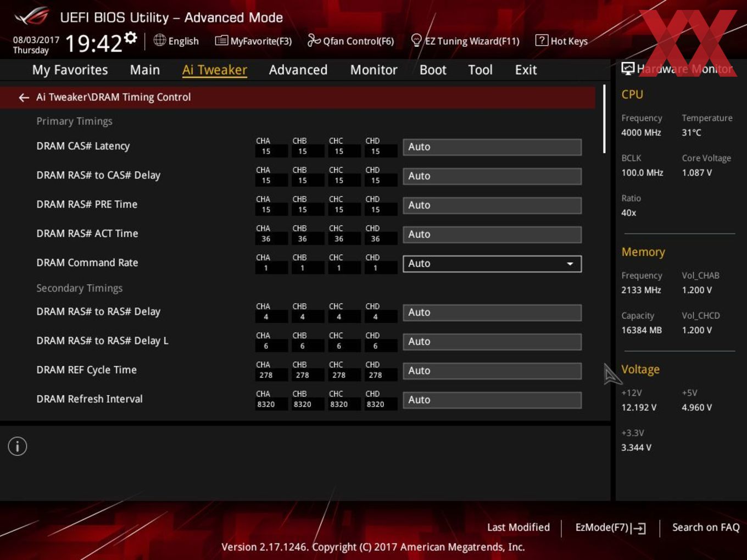Open the Exit tab
The image size is (747, 560).
click(x=526, y=70)
